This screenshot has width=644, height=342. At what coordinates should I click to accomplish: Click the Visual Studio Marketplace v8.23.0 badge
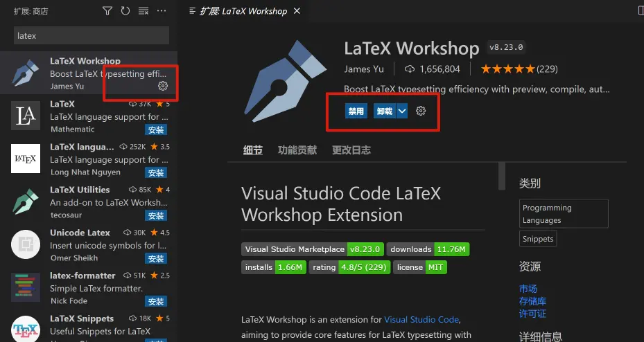(313, 249)
